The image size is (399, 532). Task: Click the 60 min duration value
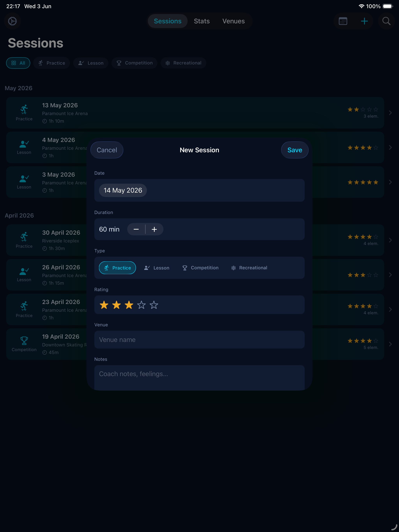tap(109, 229)
